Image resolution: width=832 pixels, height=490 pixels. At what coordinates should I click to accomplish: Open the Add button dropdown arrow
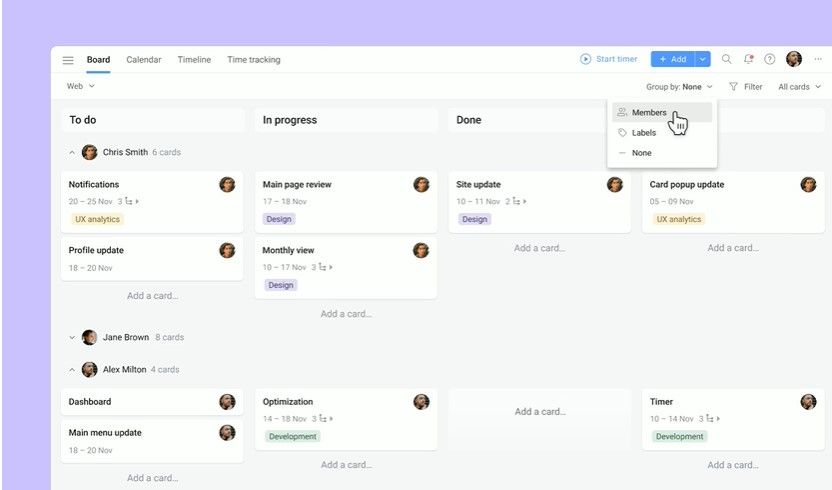pyautogui.click(x=703, y=59)
